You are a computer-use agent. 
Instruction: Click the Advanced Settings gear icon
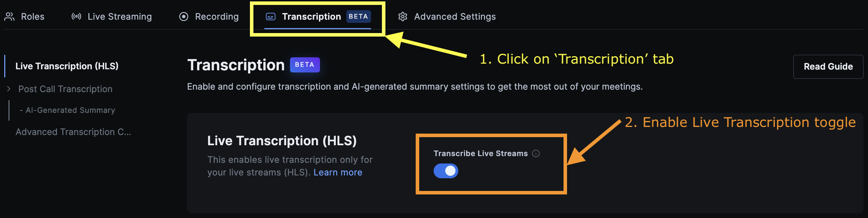(x=403, y=16)
